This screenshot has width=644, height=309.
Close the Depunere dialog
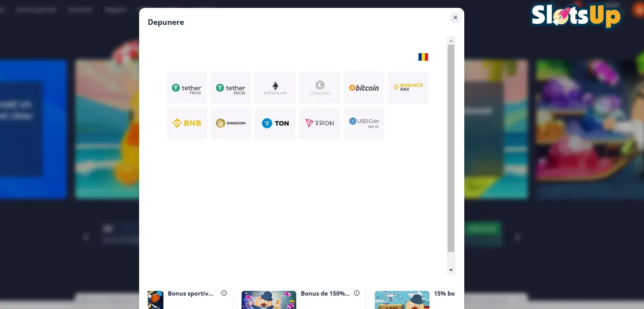point(455,18)
